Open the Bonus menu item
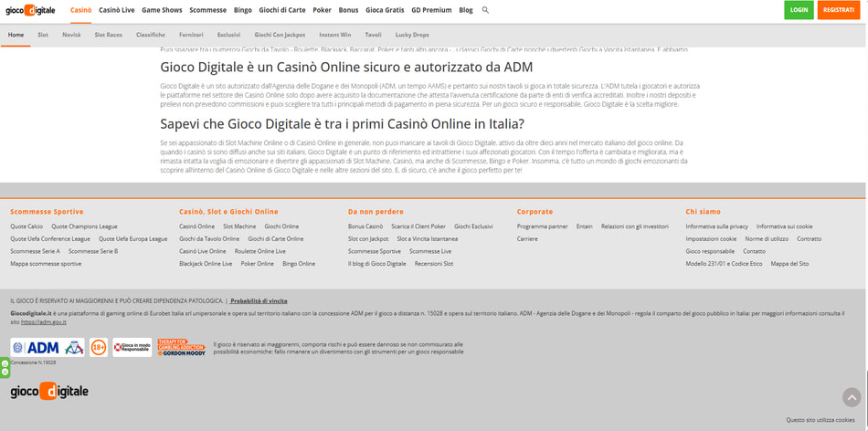The width and height of the screenshot is (868, 431). (349, 10)
